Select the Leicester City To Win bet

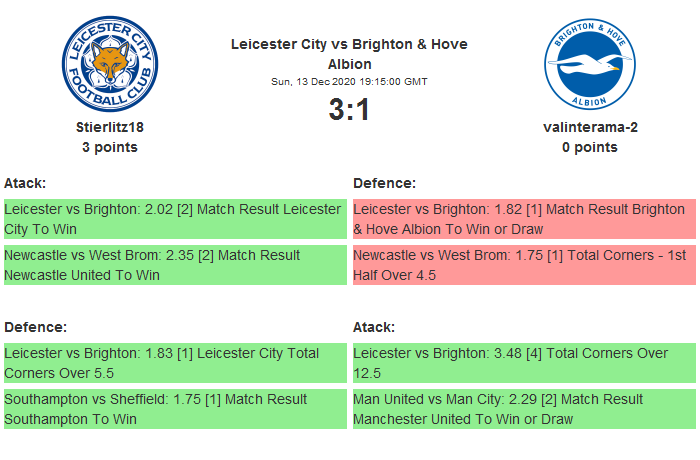pyautogui.click(x=174, y=219)
